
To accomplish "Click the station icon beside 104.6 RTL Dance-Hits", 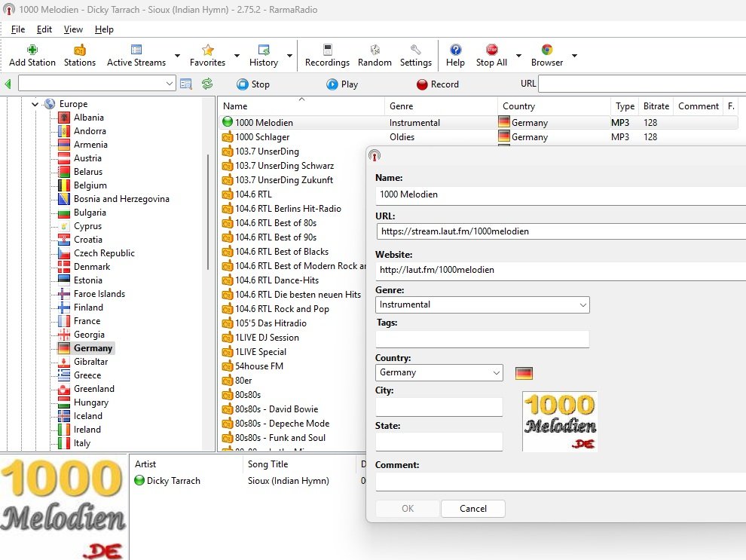I will coord(228,280).
